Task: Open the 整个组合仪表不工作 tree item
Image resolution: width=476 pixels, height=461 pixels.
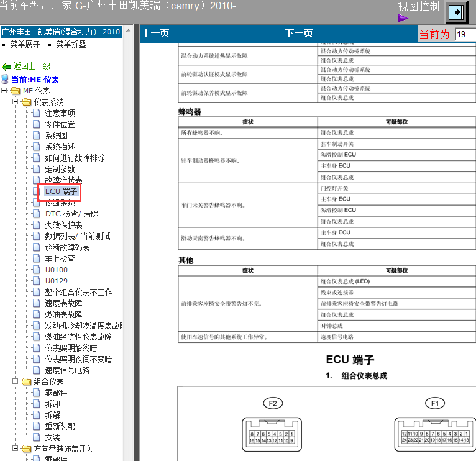Action: (x=79, y=292)
